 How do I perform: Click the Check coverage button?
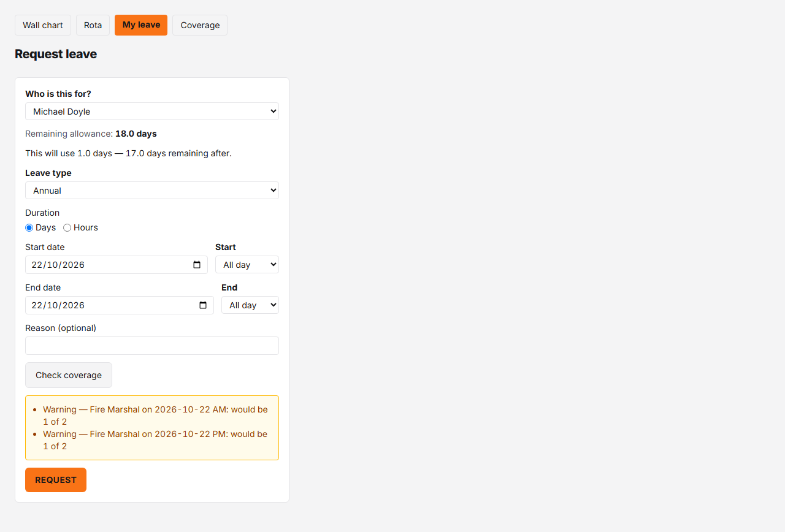[69, 375]
